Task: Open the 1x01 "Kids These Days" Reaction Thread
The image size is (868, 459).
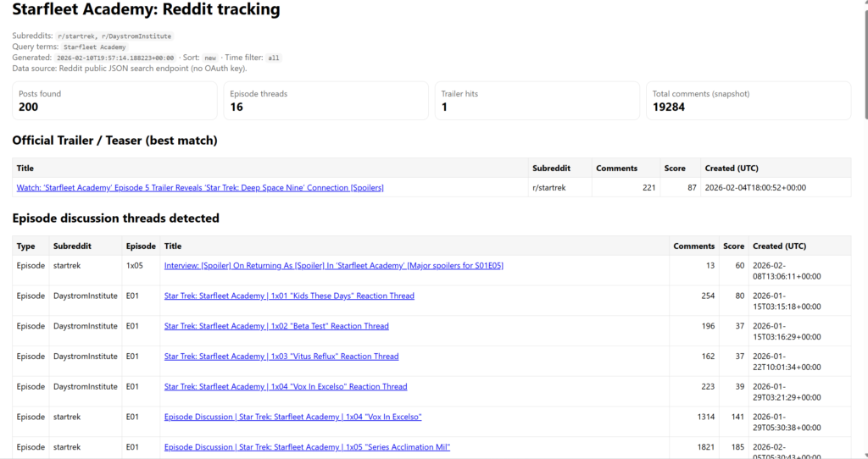Action: 289,296
